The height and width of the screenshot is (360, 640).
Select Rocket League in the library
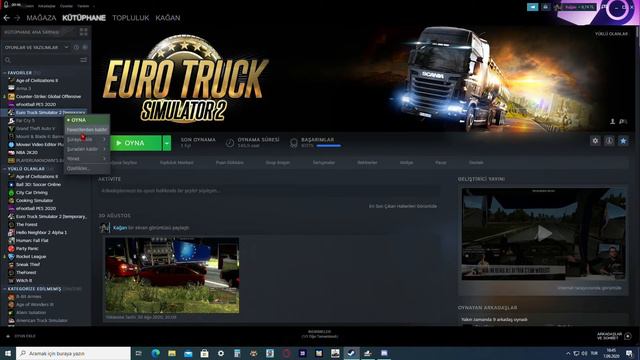31,256
